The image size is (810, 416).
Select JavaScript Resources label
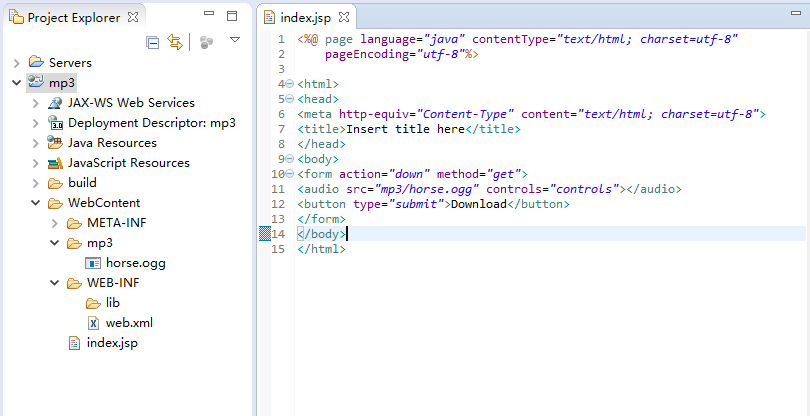tap(129, 163)
